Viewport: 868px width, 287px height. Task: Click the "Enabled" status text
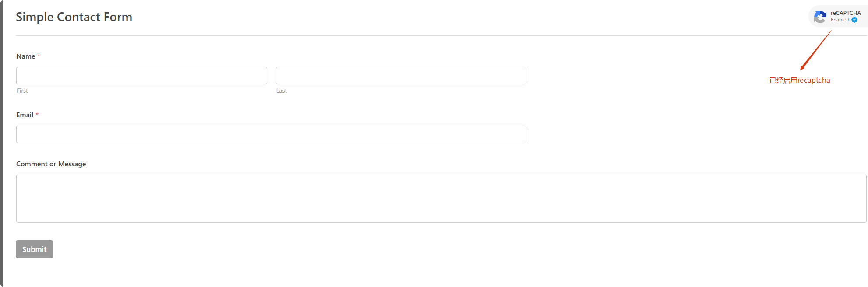tap(840, 20)
